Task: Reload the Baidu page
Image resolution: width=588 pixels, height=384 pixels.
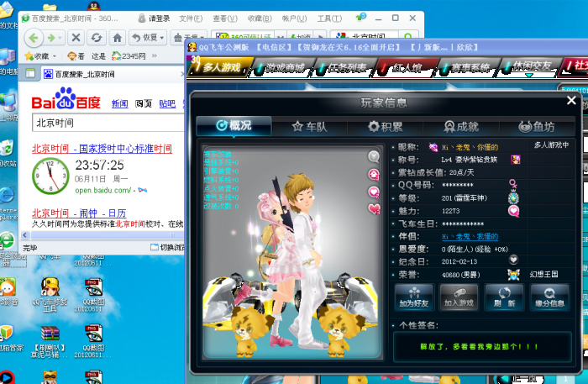Action: pos(97,38)
